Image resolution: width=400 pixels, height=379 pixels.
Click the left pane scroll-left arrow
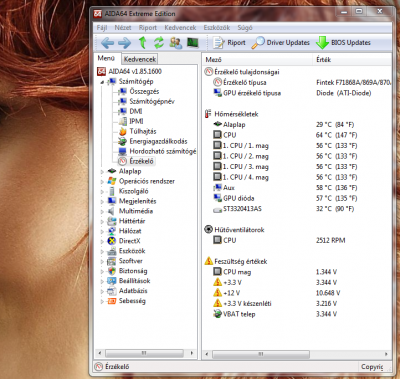(99, 353)
